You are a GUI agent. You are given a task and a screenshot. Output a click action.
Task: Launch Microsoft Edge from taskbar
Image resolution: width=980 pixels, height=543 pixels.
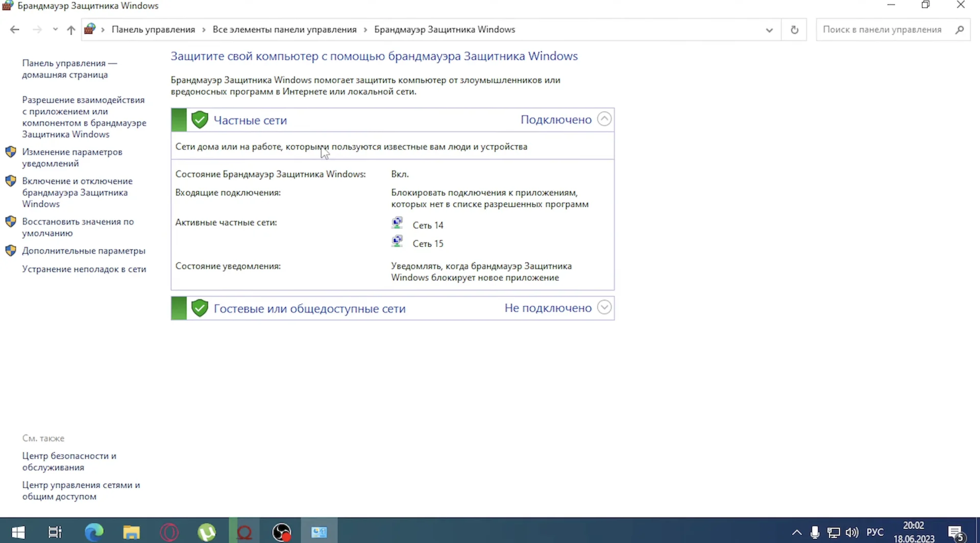pyautogui.click(x=94, y=532)
